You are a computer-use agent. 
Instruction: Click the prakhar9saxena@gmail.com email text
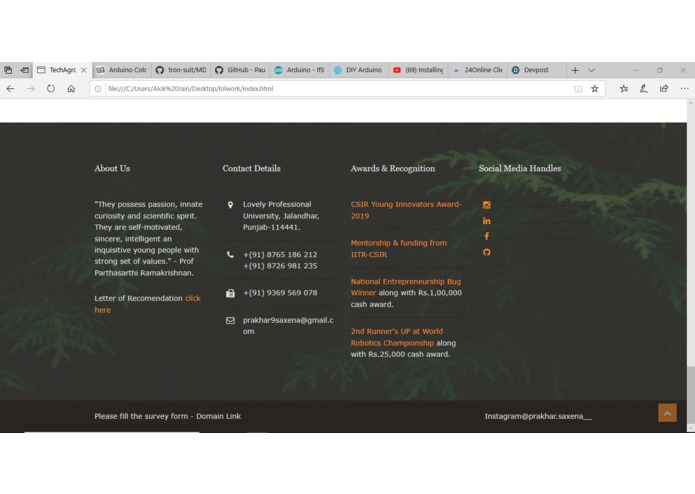coord(288,326)
